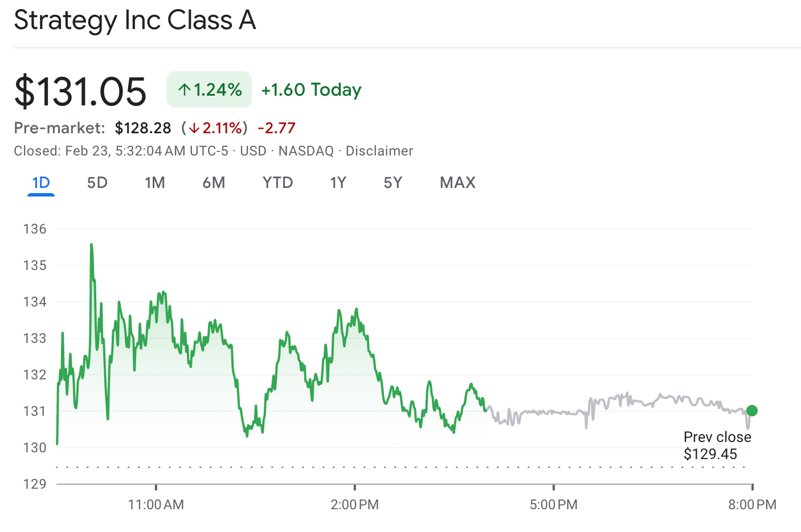Select the green dot at chart's end
Viewport: 801px width, 532px height.
[751, 410]
